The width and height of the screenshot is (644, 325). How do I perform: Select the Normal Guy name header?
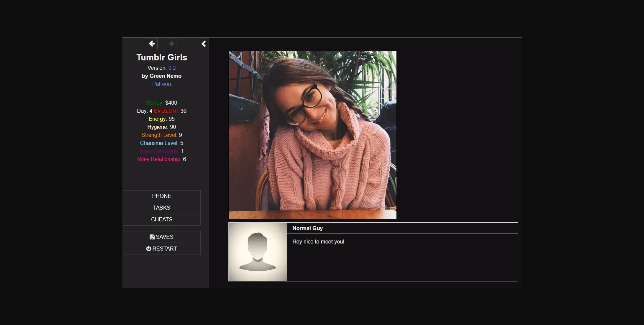(307, 228)
